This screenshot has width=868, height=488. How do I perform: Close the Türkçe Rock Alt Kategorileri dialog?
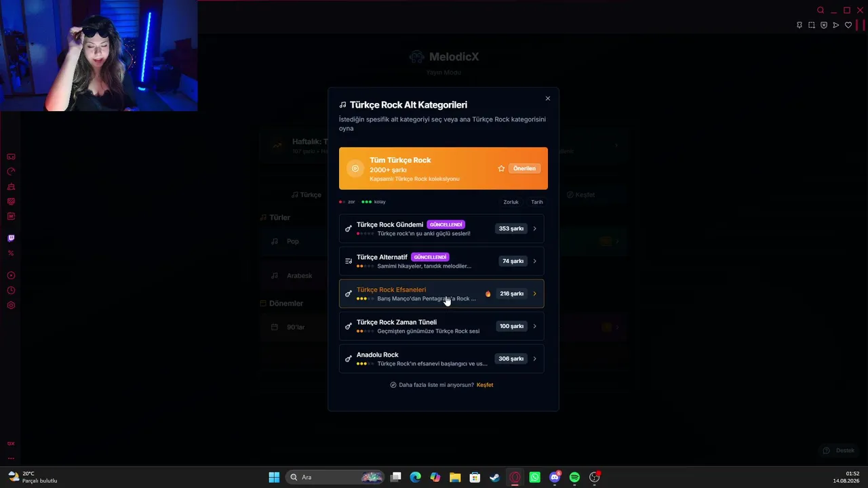point(548,98)
